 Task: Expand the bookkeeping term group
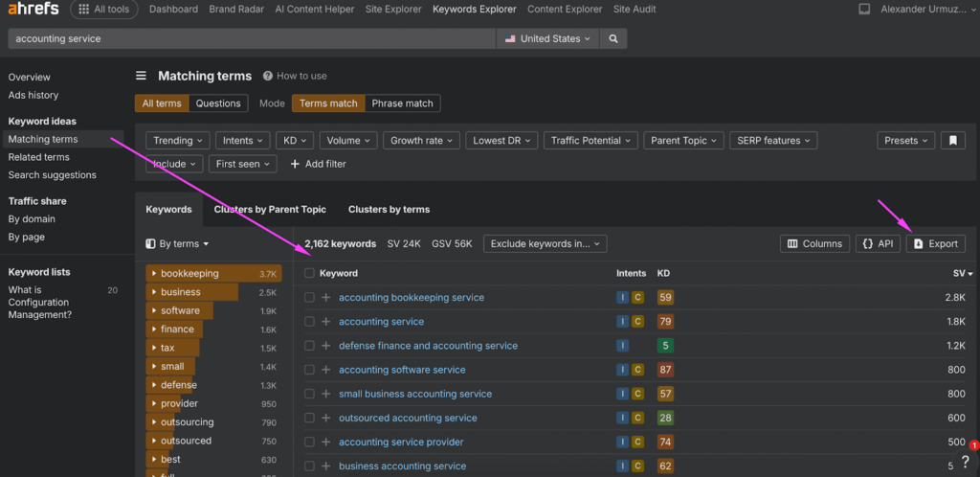pos(154,274)
